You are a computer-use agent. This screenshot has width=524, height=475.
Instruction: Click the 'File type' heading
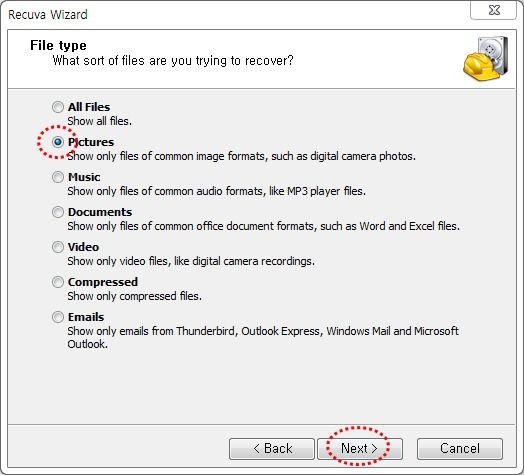click(58, 45)
